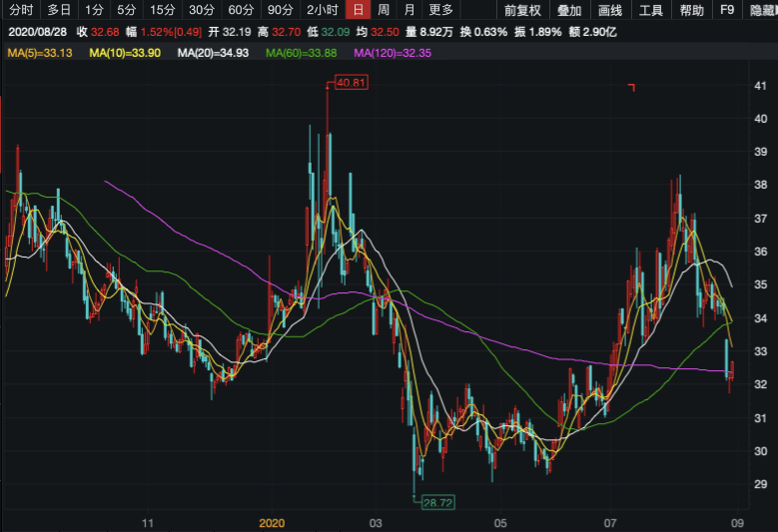Select the 60分 interval tab
Screen dimensions: 778x532
click(x=241, y=11)
